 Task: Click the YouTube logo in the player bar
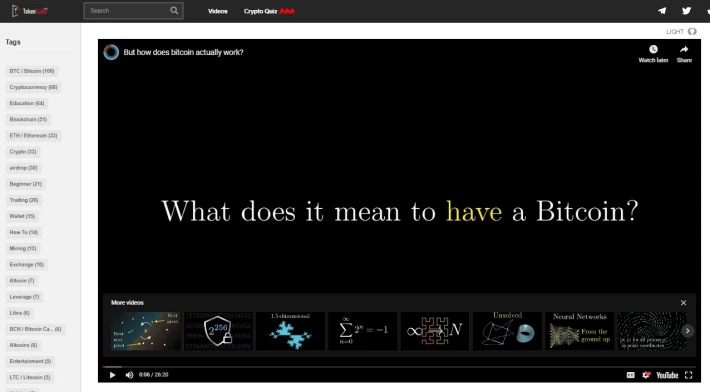pyautogui.click(x=667, y=375)
